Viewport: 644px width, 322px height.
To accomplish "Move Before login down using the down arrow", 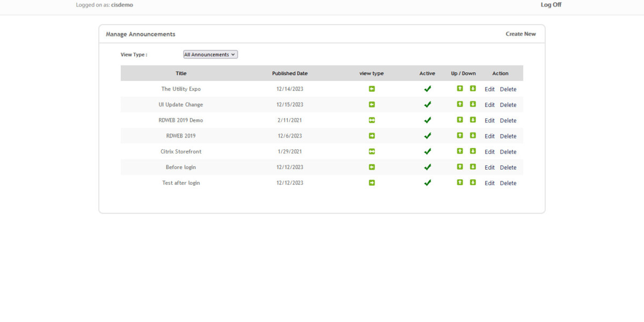I will pyautogui.click(x=473, y=167).
